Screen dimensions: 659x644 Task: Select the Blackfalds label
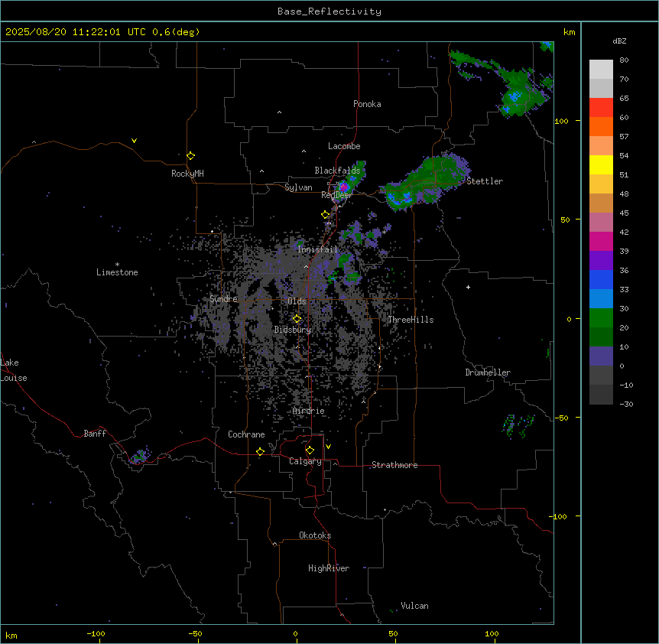337,171
